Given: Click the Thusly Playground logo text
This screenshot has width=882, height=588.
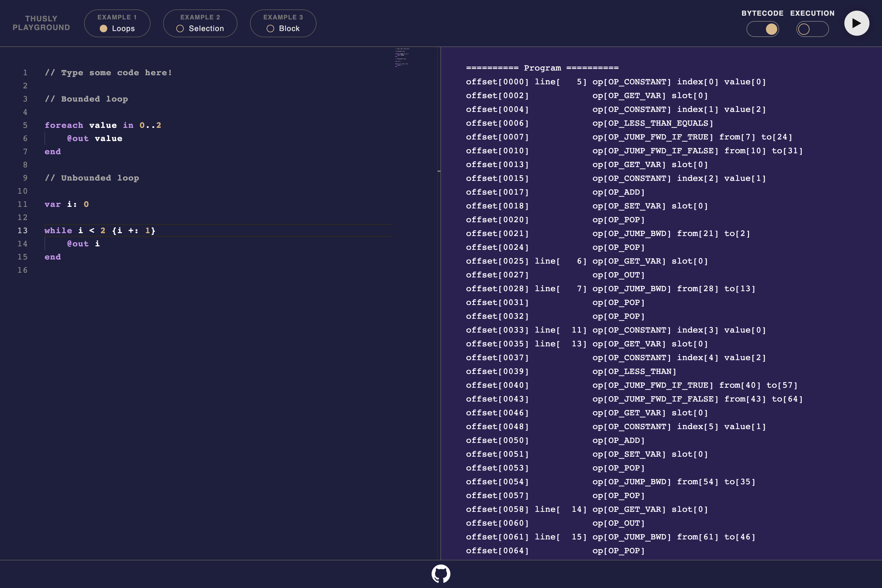Looking at the screenshot, I should (41, 23).
